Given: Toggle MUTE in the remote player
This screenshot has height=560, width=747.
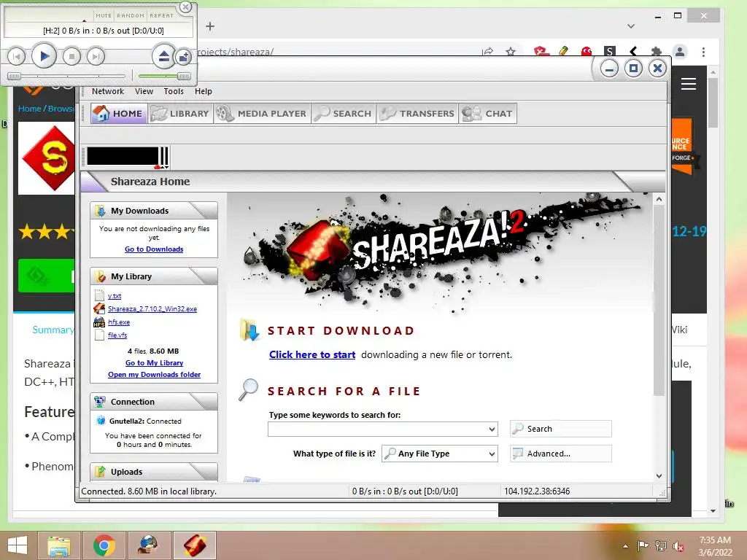Looking at the screenshot, I should coord(104,15).
